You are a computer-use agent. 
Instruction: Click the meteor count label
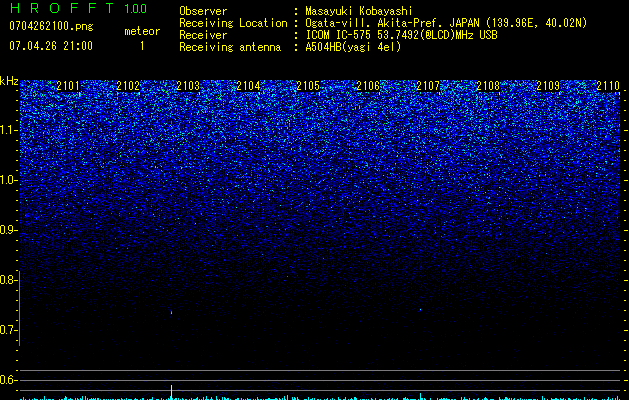142,31
